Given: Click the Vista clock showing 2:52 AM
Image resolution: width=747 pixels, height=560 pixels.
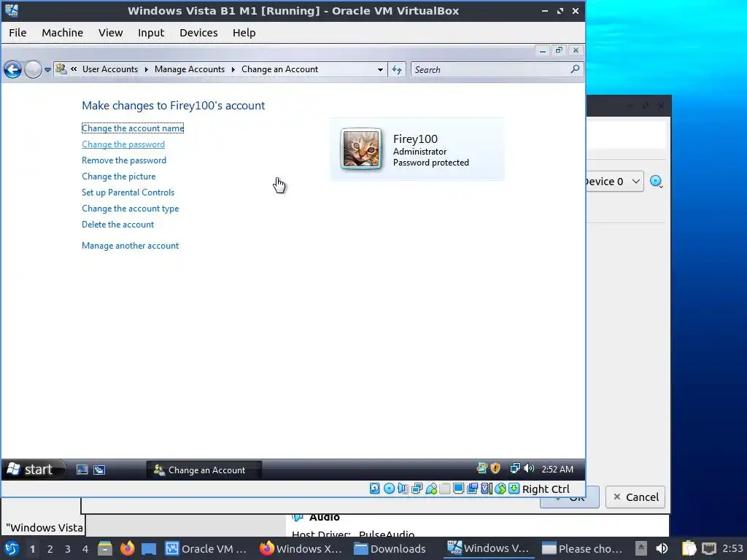Looking at the screenshot, I should (x=557, y=469).
